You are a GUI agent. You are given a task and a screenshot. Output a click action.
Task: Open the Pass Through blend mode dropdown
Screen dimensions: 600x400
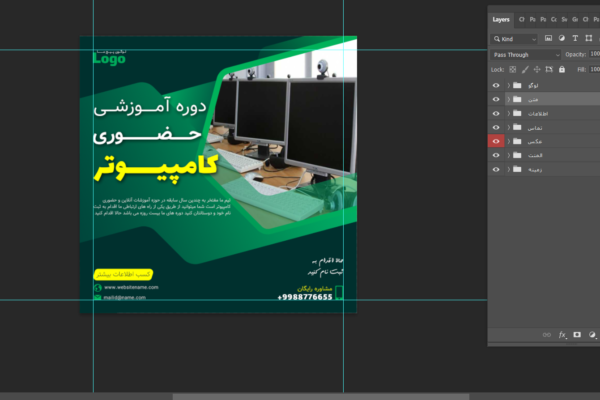523,54
